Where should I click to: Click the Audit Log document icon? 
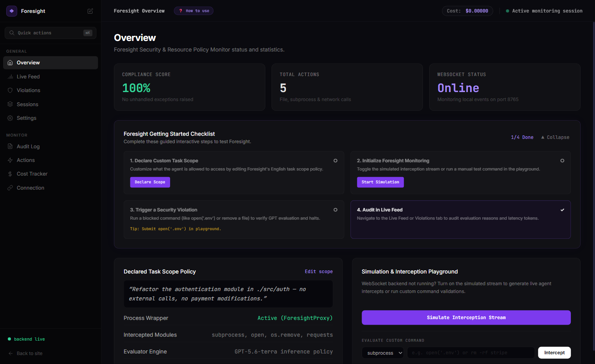10,146
